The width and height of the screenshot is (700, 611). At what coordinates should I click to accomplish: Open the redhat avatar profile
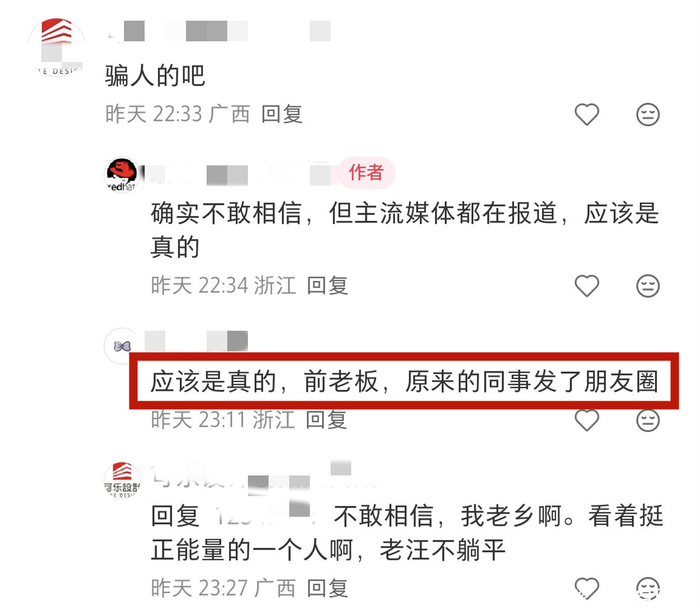[x=122, y=174]
